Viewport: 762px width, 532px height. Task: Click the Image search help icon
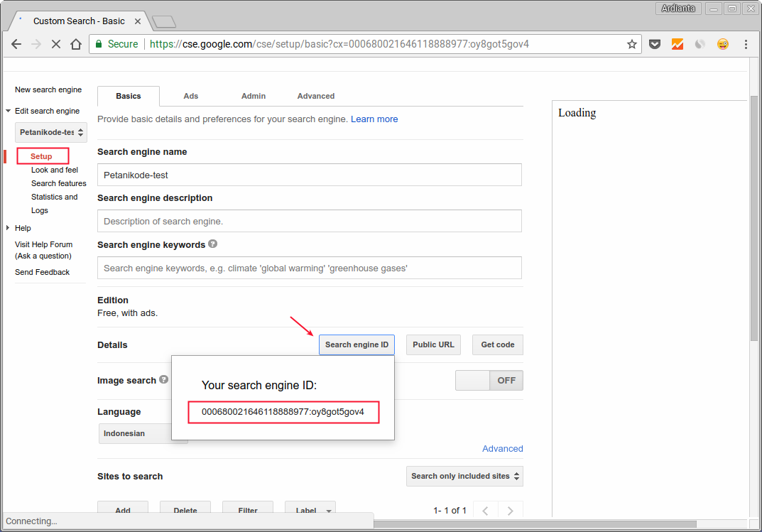click(164, 380)
